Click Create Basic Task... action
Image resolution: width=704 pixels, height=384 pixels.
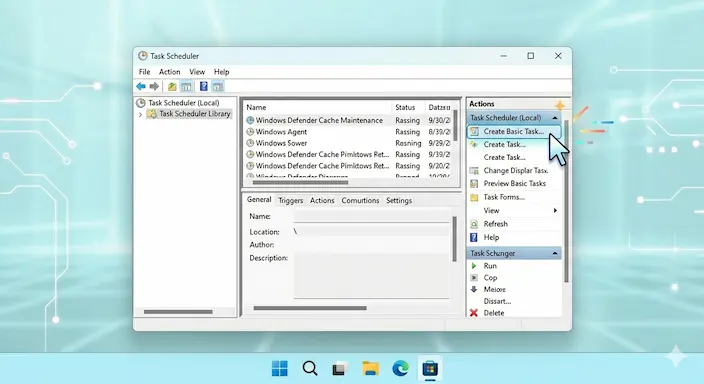tap(514, 132)
